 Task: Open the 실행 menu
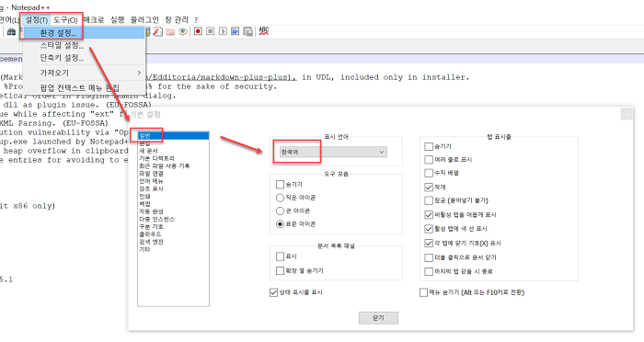point(118,19)
